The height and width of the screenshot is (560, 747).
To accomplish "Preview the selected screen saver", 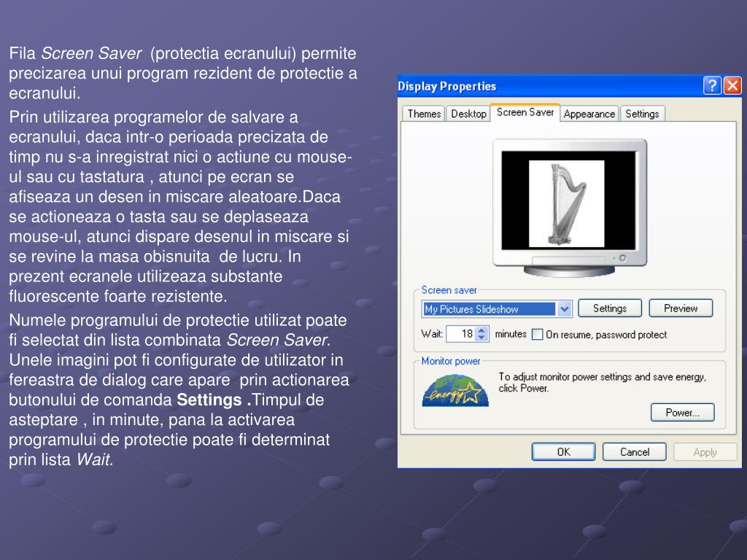I will pos(681,308).
